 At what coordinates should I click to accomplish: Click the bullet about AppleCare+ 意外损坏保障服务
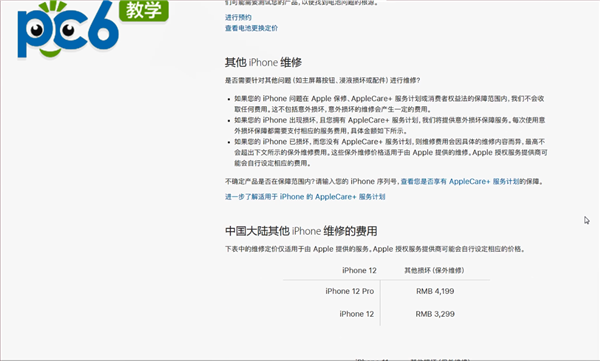tap(390, 125)
